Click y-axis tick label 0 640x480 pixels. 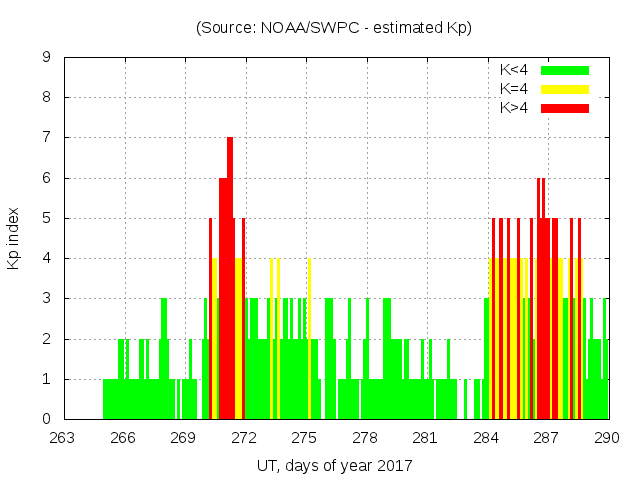[46, 419]
